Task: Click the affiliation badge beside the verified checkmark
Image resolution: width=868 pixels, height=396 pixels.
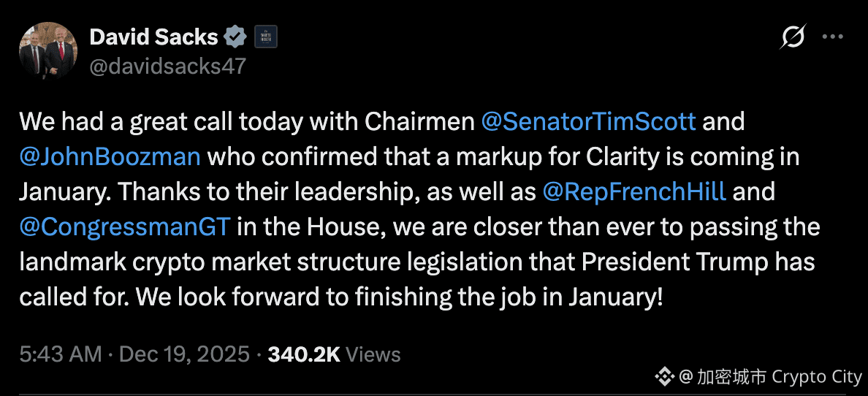Action: click(264, 37)
